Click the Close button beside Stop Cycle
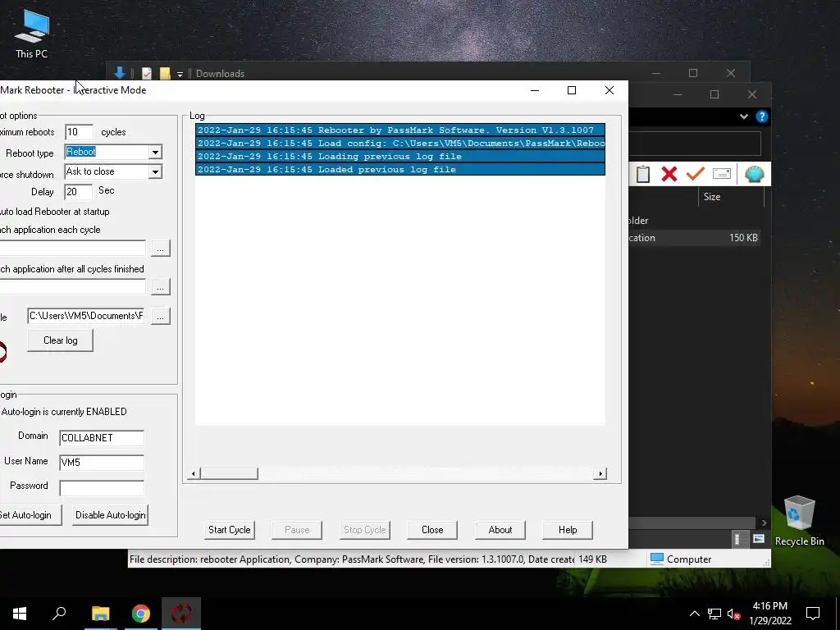 pos(432,530)
